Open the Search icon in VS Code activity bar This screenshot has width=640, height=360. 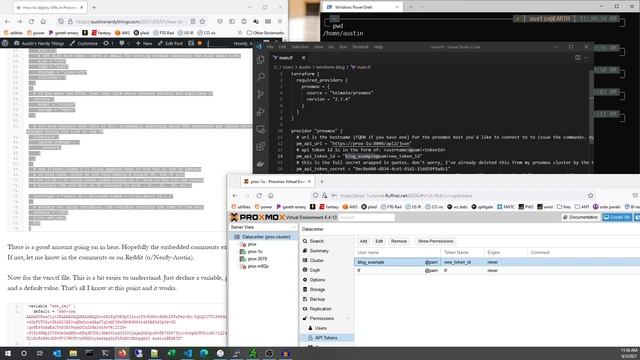click(x=261, y=77)
